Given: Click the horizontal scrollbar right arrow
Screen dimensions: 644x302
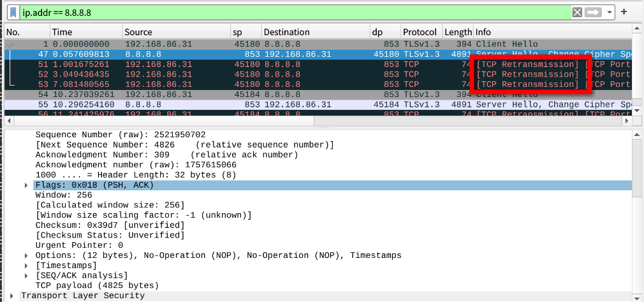Looking at the screenshot, I should tap(627, 121).
